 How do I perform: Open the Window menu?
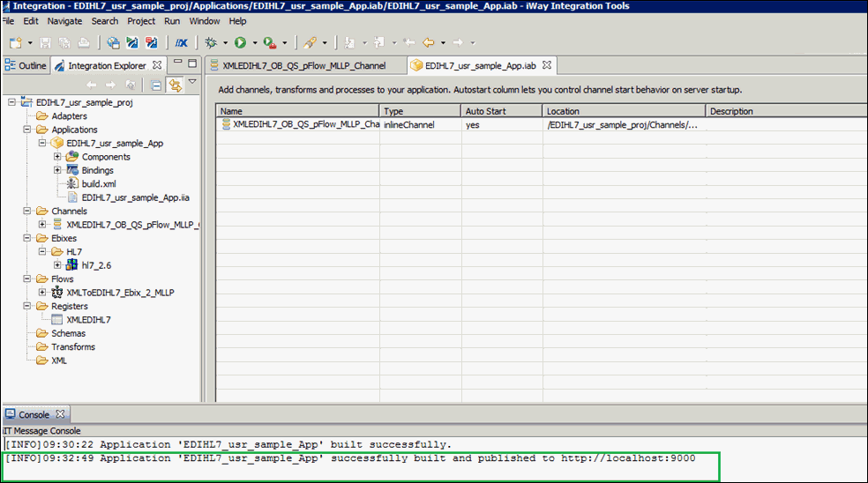205,21
